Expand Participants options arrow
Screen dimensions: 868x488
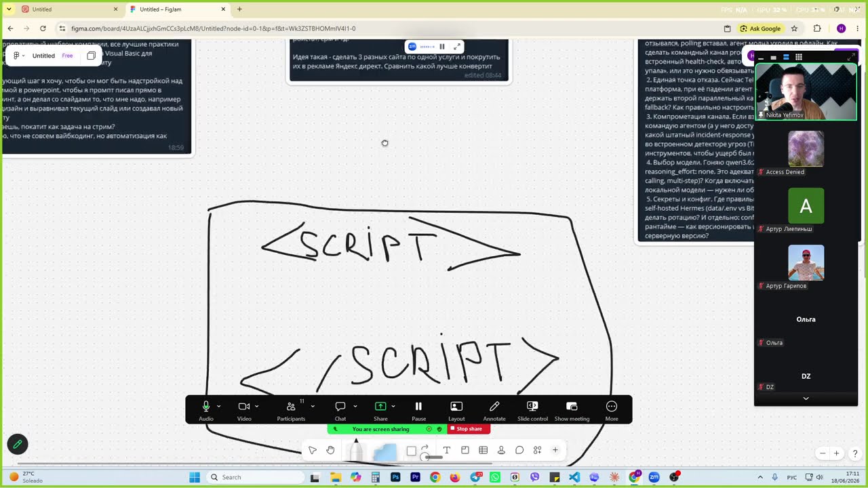coord(313,407)
